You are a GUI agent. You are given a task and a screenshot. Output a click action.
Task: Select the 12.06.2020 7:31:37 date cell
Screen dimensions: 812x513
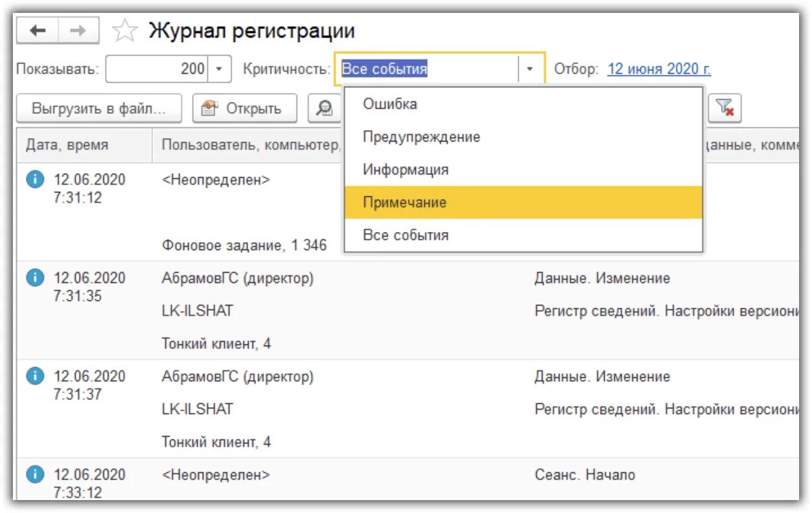point(90,385)
